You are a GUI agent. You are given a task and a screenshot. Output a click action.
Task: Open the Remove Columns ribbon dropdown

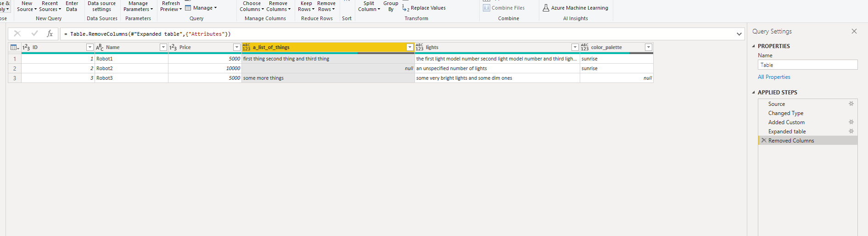point(278,6)
